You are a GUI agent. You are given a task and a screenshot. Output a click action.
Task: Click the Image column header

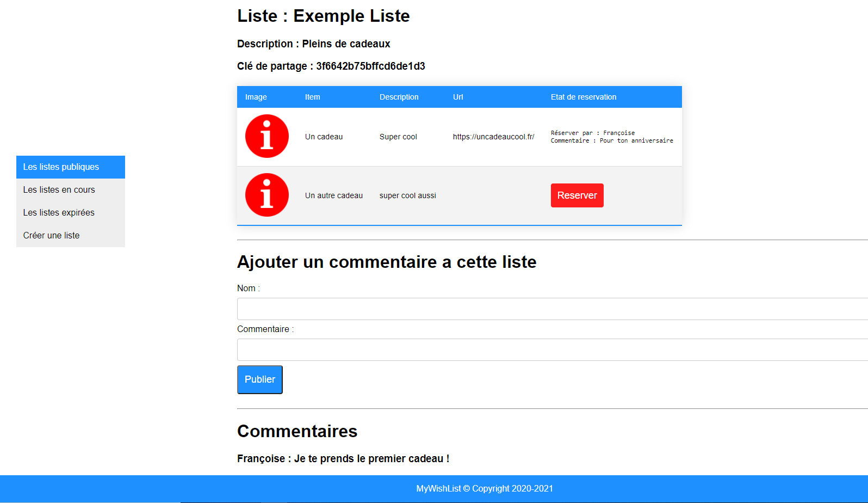[x=256, y=97]
